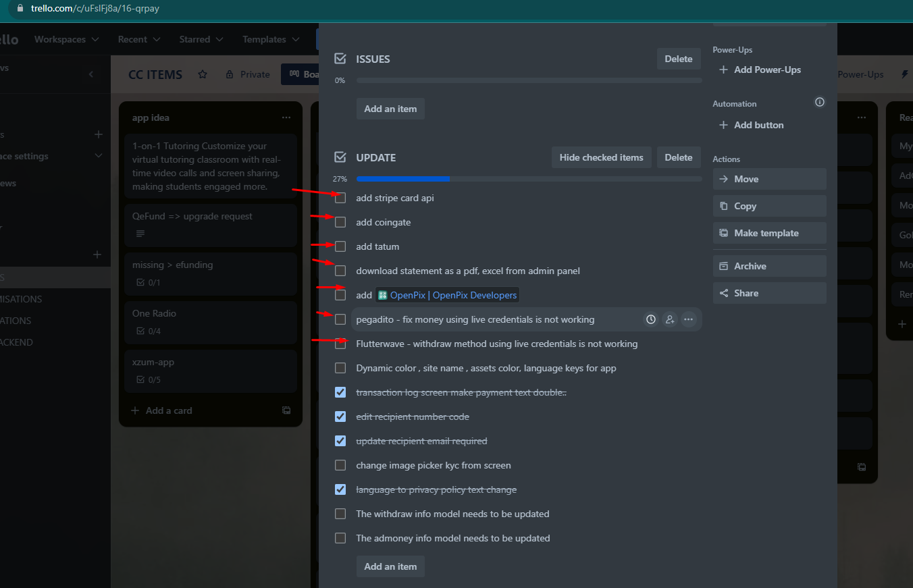Open the app idea list options menu
The image size is (913, 588).
(x=286, y=117)
